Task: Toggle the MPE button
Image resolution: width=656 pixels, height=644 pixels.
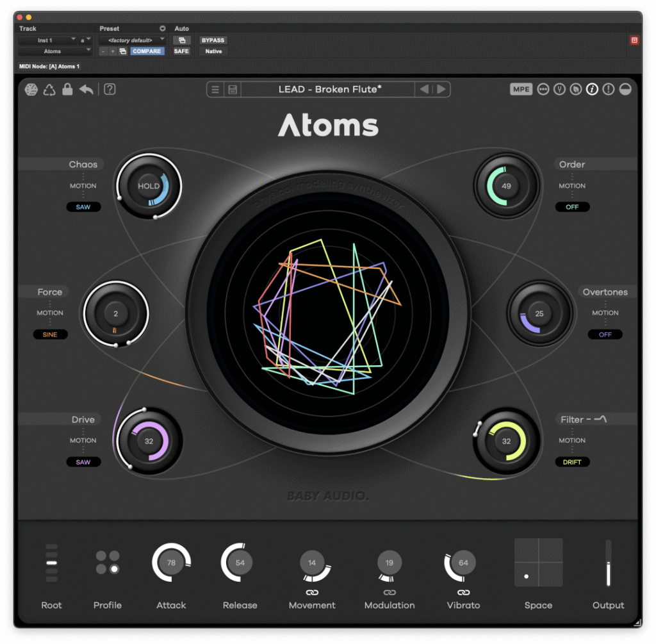Action: click(521, 89)
